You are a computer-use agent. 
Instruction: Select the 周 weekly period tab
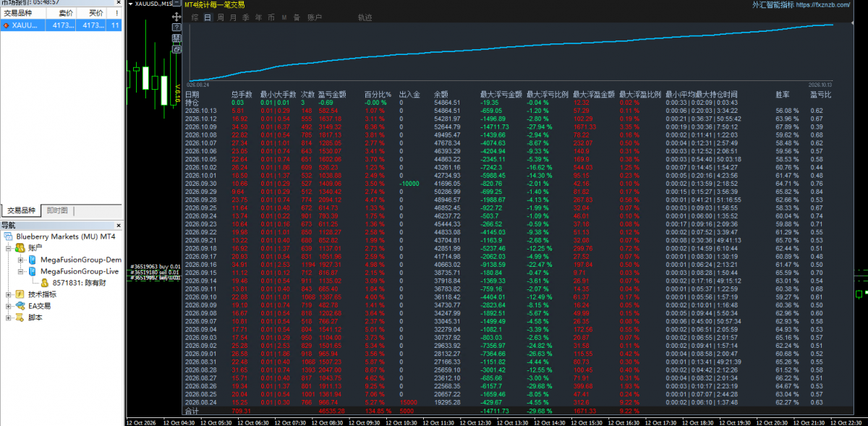coord(221,17)
